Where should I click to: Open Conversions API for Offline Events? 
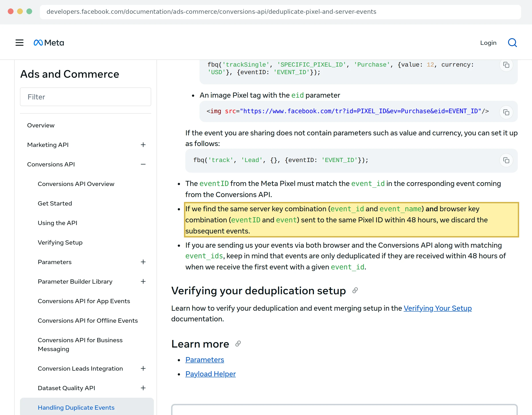tap(88, 321)
